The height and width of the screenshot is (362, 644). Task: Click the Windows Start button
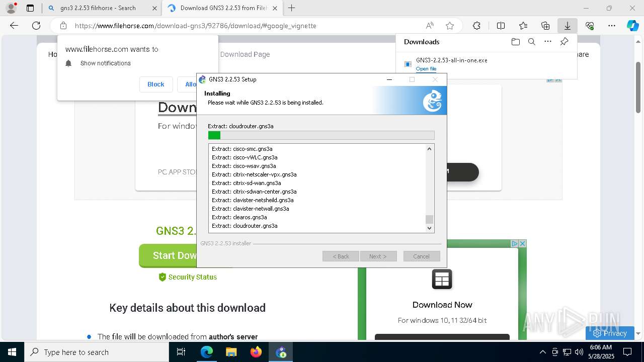click(12, 352)
